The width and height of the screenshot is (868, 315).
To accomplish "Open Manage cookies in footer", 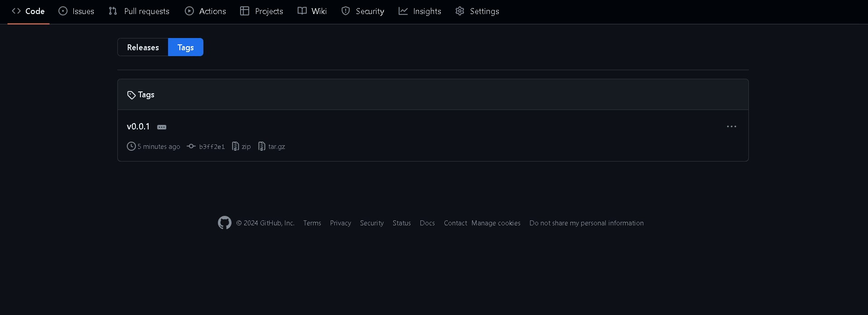I will (496, 223).
